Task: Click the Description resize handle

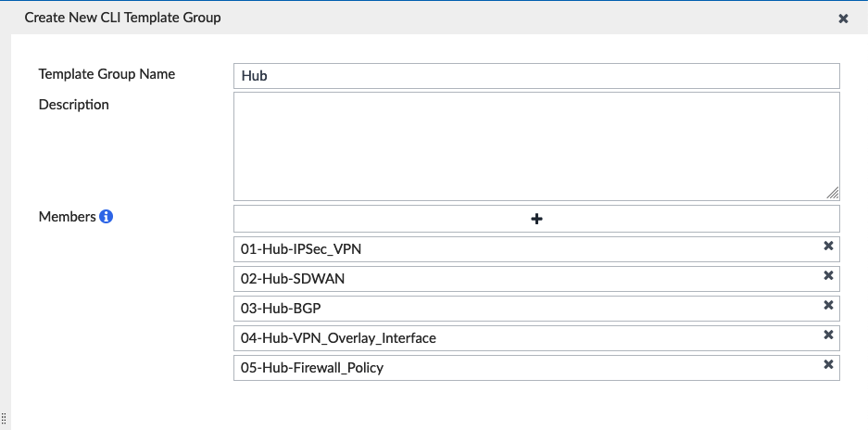Action: coord(833,194)
